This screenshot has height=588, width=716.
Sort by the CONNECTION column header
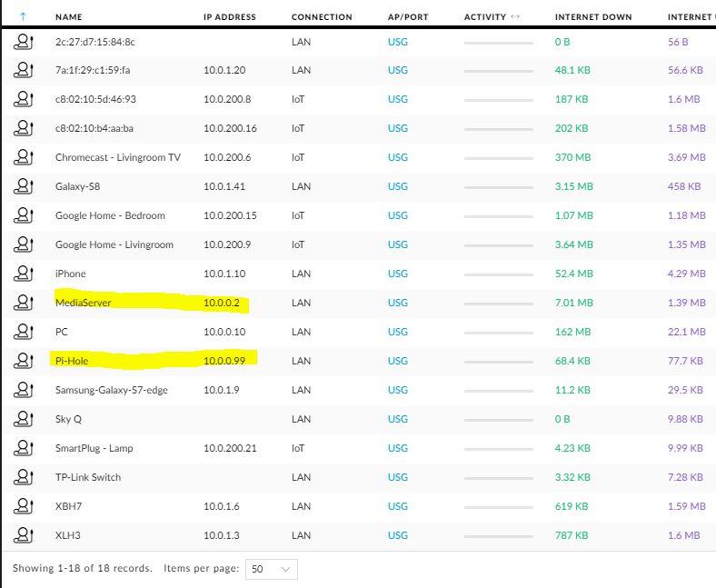tap(322, 17)
